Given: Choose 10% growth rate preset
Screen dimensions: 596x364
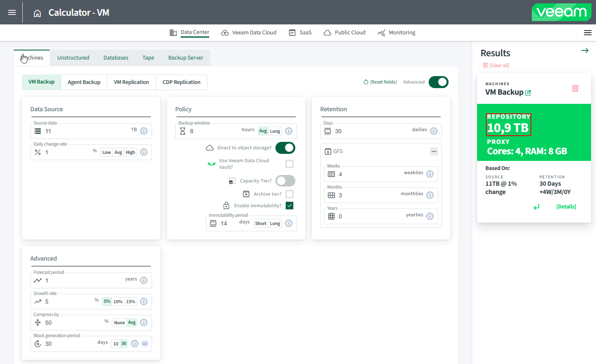Looking at the screenshot, I should [x=118, y=302].
